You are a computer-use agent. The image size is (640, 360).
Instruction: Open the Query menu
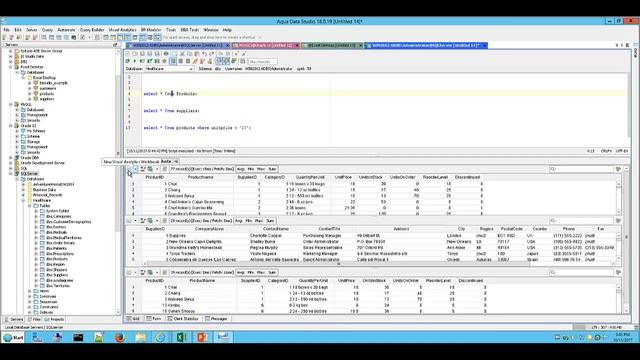[x=47, y=30]
